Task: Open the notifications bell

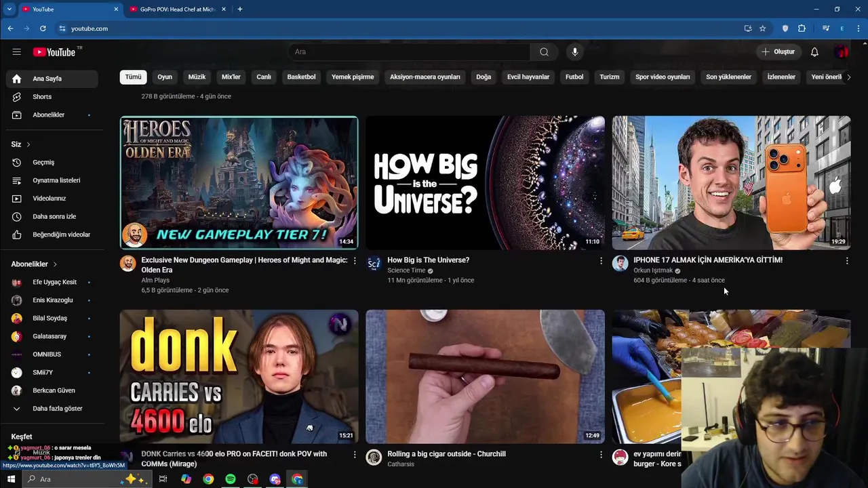Action: (814, 52)
